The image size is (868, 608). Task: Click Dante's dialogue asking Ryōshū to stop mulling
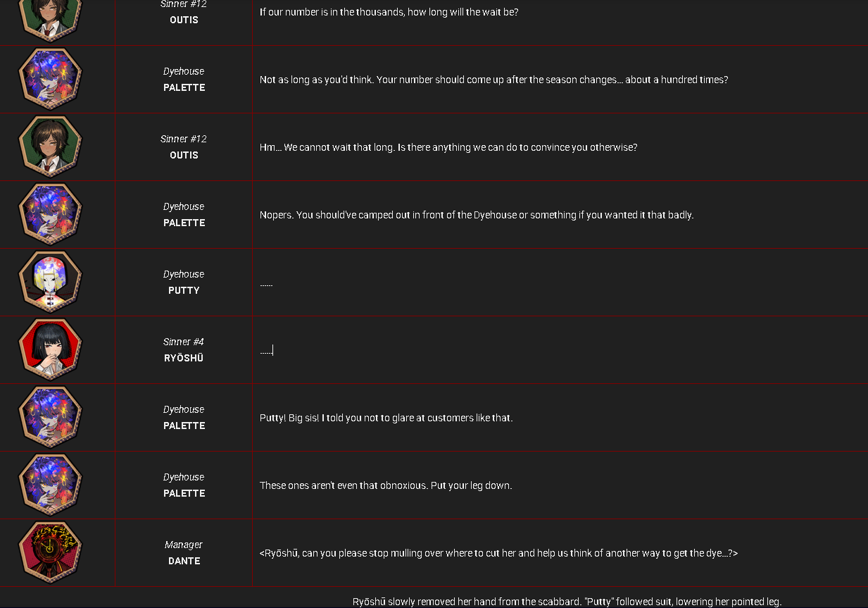click(498, 553)
